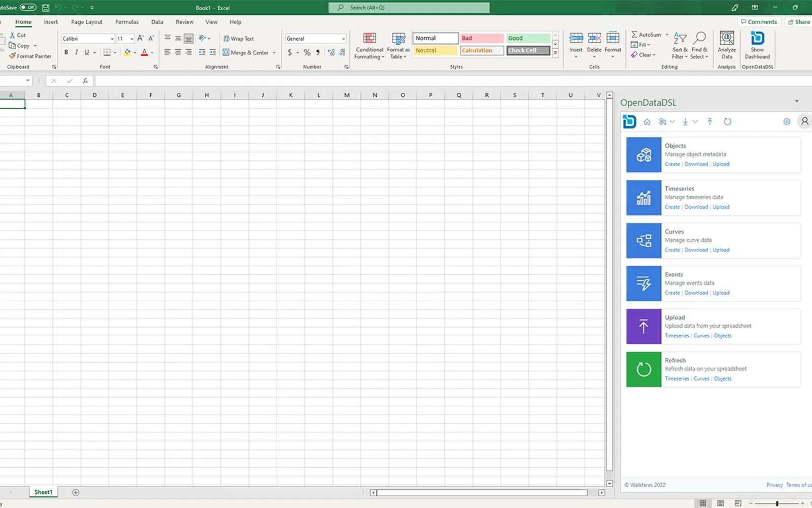Expand the AutoSum dropdown arrow

(667, 35)
